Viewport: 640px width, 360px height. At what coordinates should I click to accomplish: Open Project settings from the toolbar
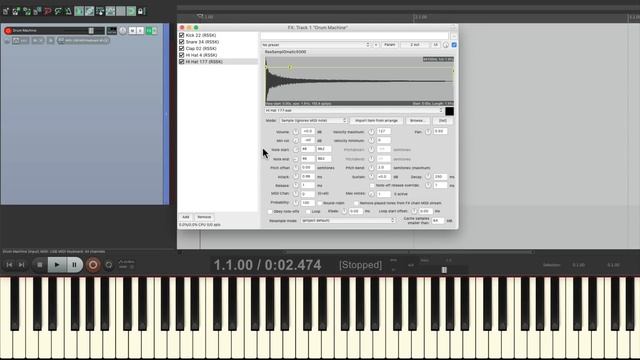37,11
